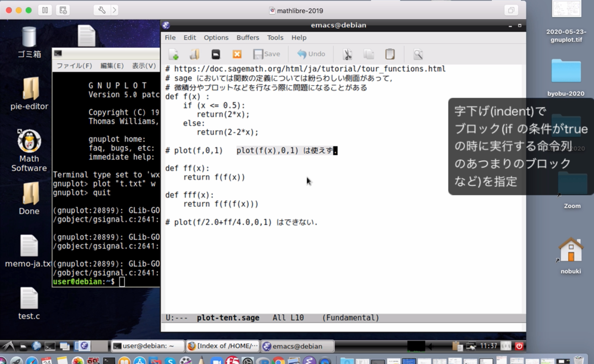Click the Undo button in Emacs toolbar
This screenshot has width=594, height=364.
point(311,54)
